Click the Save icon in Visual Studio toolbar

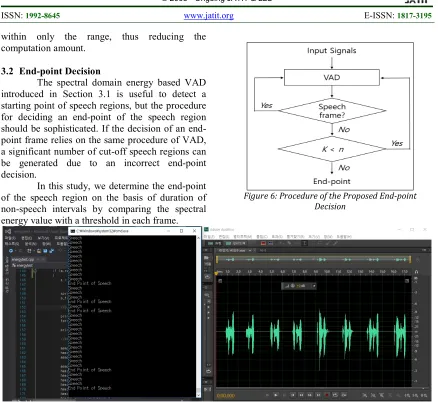click(x=45, y=251)
